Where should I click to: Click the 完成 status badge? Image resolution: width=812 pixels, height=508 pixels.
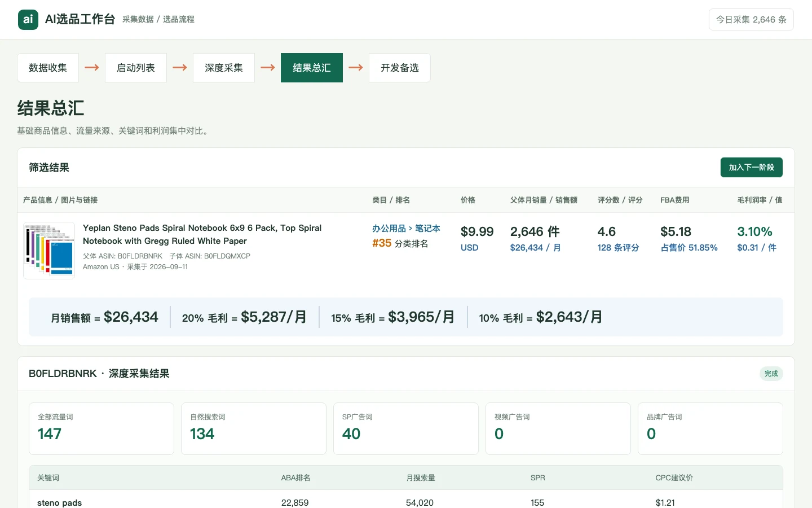(771, 374)
